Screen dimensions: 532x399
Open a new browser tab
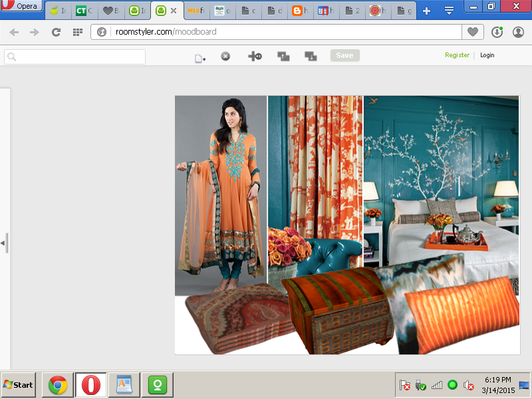tap(427, 11)
